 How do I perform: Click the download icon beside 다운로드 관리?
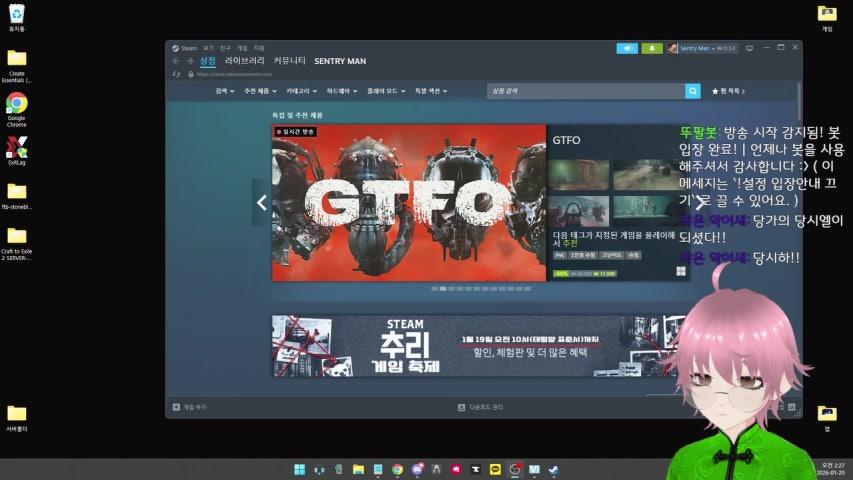pyautogui.click(x=461, y=407)
